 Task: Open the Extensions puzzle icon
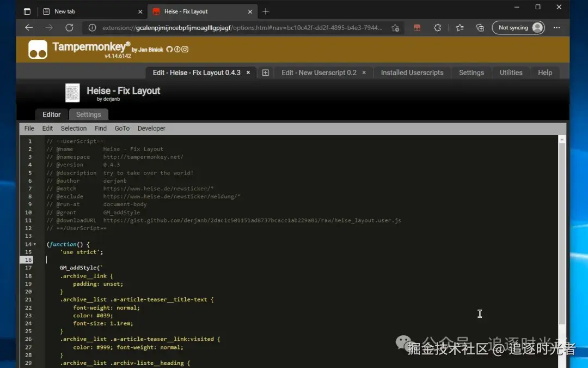(437, 28)
